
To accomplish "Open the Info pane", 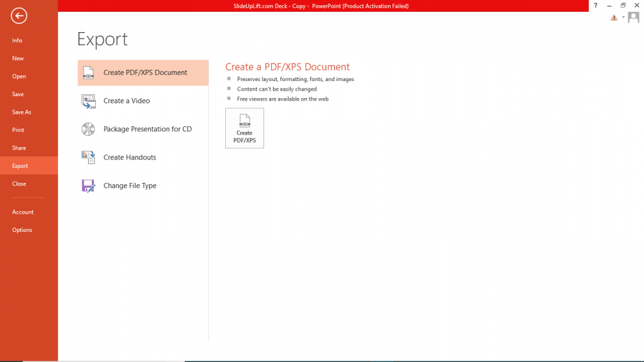I will click(x=17, y=40).
